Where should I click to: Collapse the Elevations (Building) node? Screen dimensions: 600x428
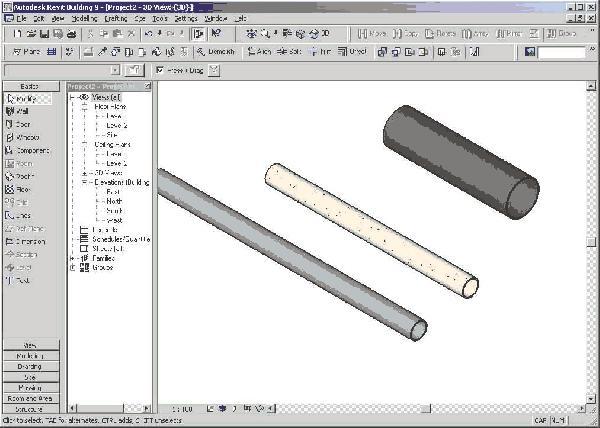(85, 182)
